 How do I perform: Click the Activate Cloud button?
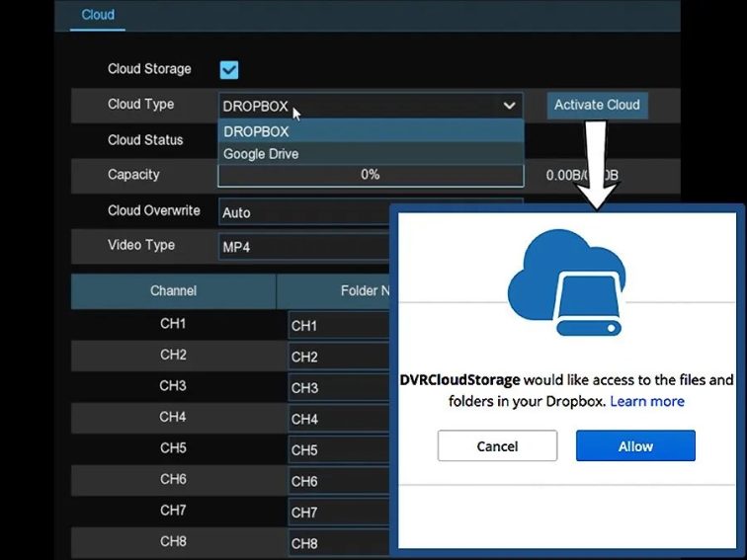point(597,105)
